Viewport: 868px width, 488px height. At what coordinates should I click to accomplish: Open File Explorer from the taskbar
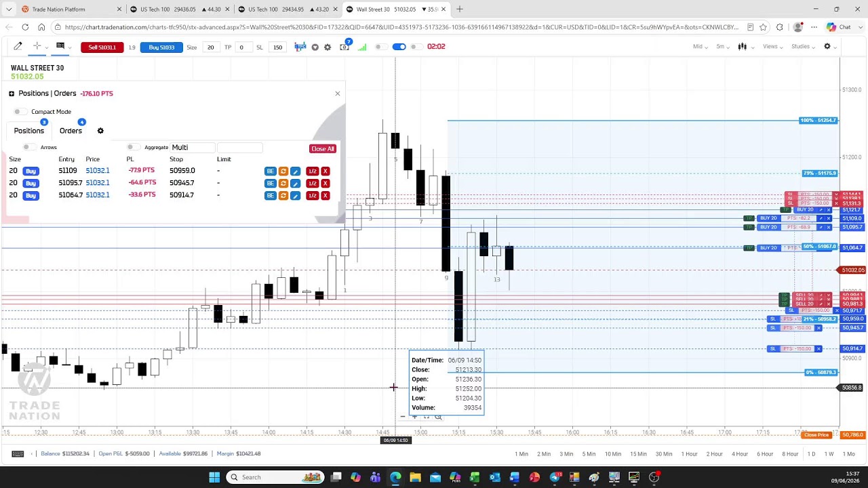(415, 477)
